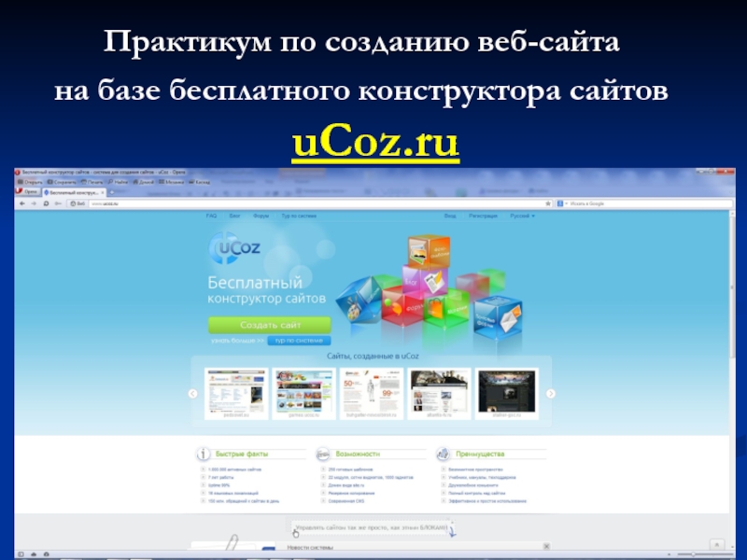Reload the page with the refresh icon
The height and width of the screenshot is (560, 747).
46,203
